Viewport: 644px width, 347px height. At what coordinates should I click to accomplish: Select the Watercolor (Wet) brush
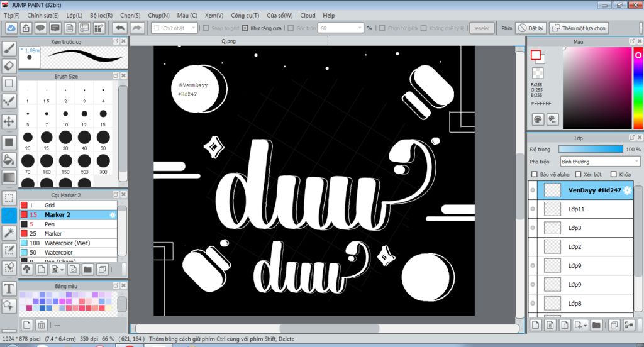pos(68,243)
